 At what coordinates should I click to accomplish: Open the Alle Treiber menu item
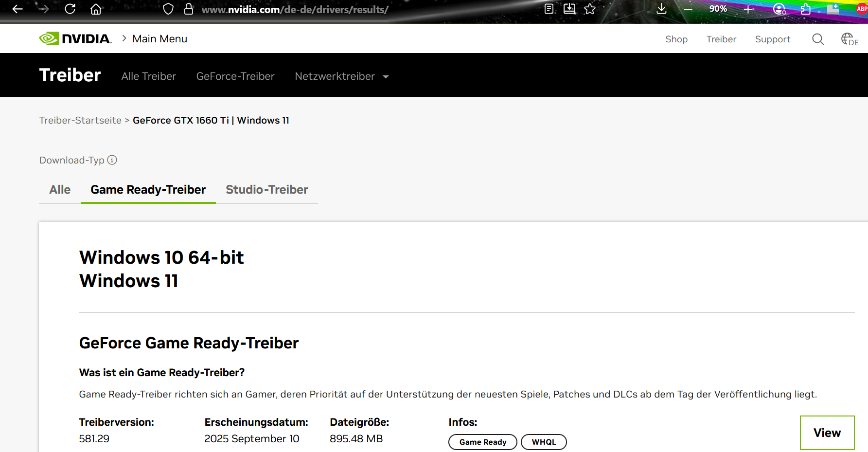(149, 76)
